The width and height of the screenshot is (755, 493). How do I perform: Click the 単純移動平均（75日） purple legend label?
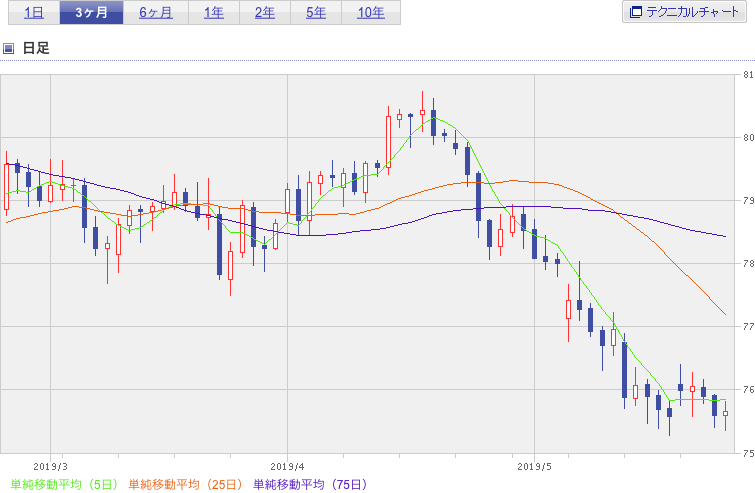311,484
